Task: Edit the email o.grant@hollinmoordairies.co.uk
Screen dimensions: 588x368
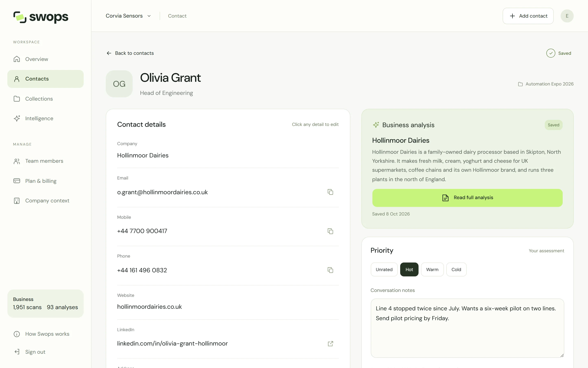Action: click(x=162, y=192)
